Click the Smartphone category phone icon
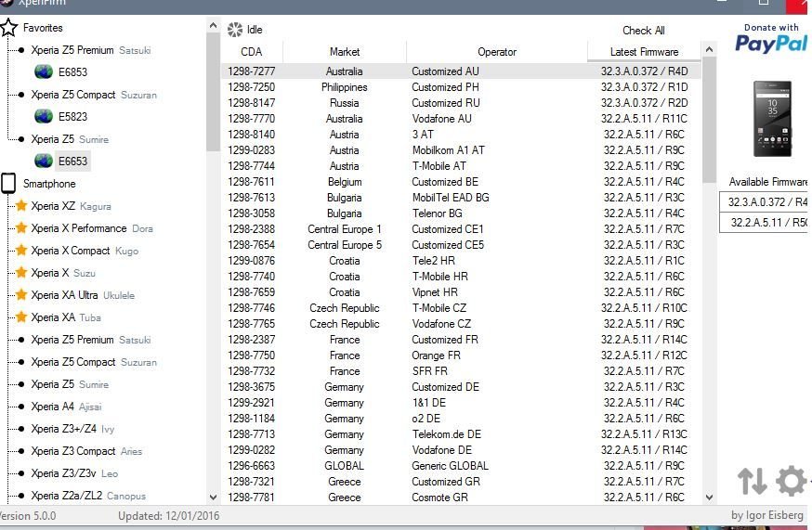 8,184
